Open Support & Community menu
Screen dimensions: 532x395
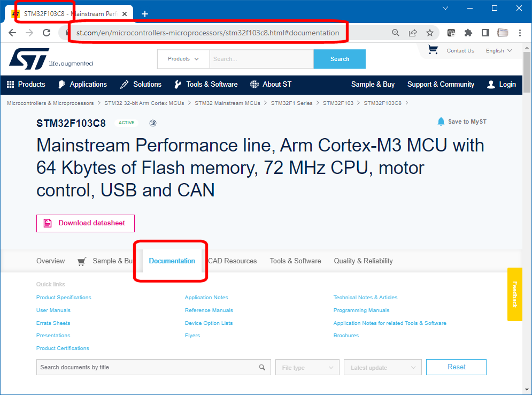point(441,84)
